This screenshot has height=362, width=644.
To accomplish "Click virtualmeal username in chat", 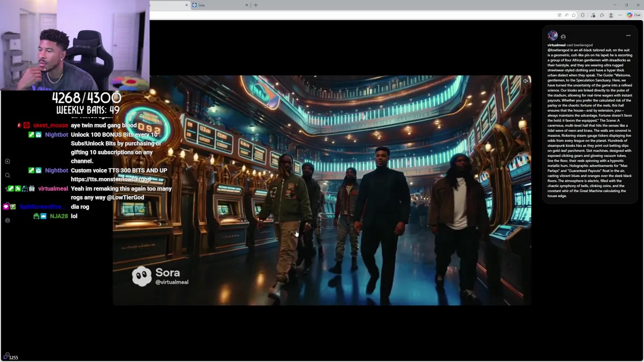I will point(53,189).
